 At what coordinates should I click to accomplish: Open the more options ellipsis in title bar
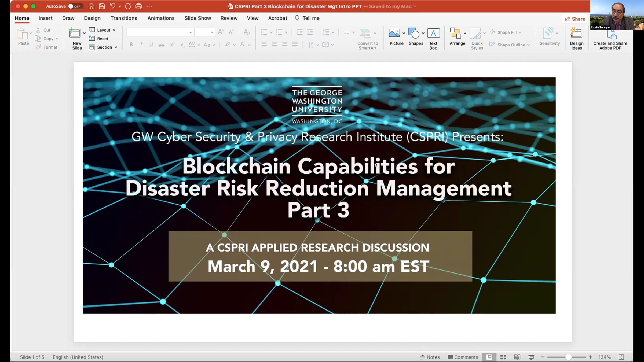click(149, 6)
